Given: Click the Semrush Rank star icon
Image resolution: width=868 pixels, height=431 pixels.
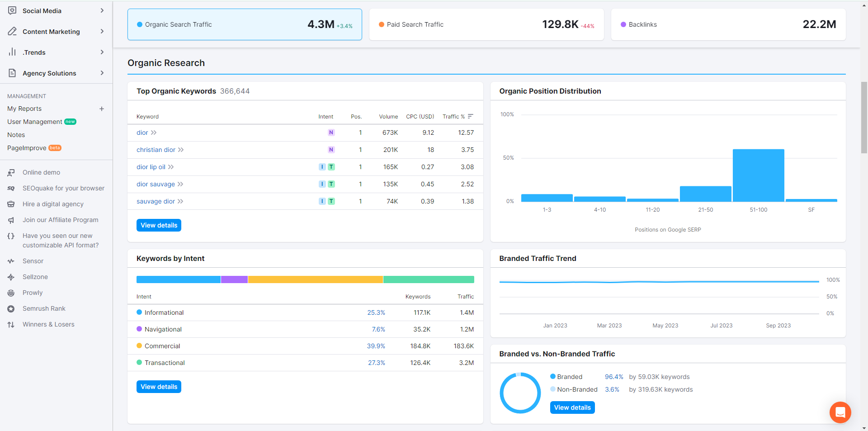Looking at the screenshot, I should tap(11, 309).
